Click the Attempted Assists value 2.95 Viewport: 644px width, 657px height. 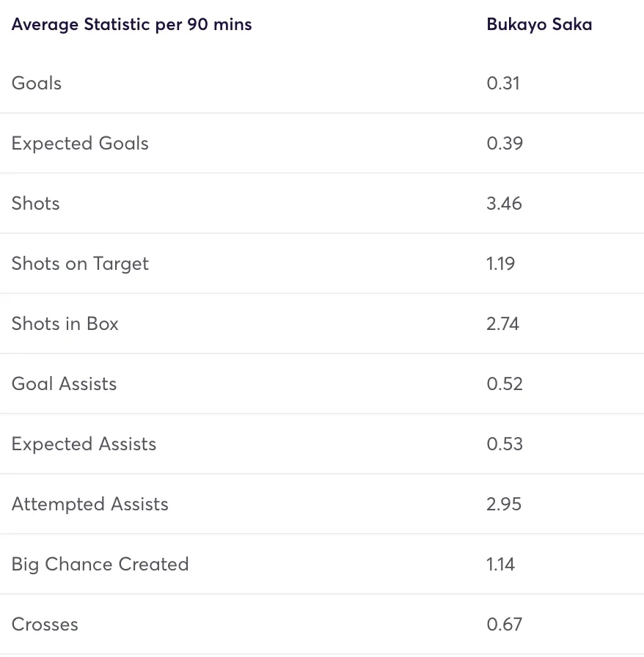[505, 504]
